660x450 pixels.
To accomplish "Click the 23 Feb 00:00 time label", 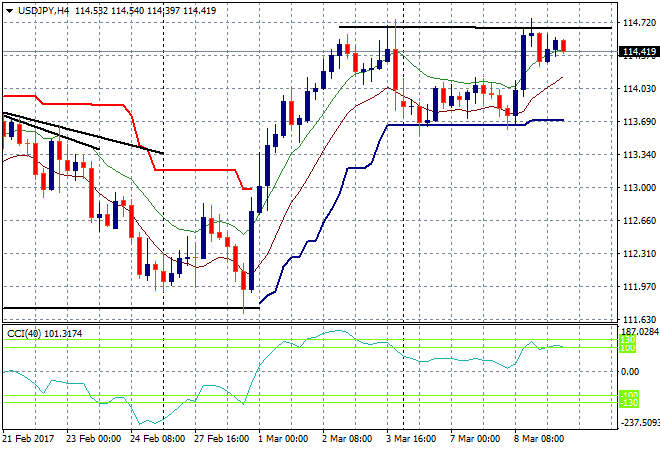I will pos(93,439).
